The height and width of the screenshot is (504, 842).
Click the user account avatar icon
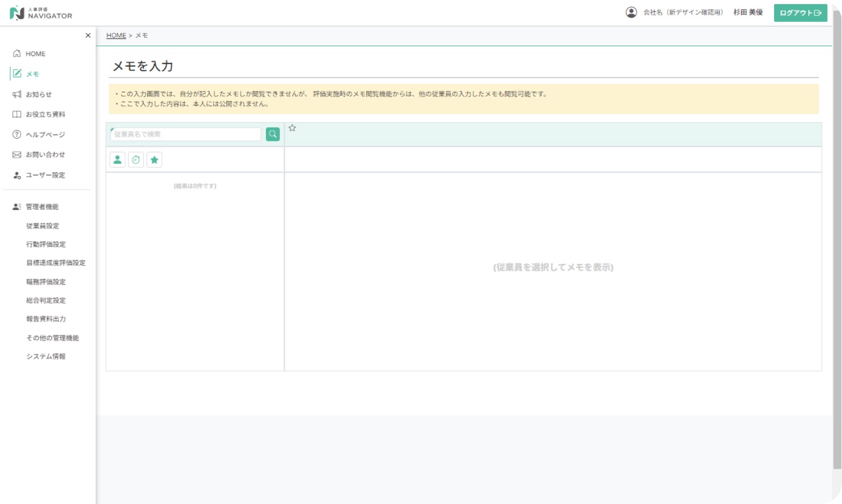[x=631, y=13]
